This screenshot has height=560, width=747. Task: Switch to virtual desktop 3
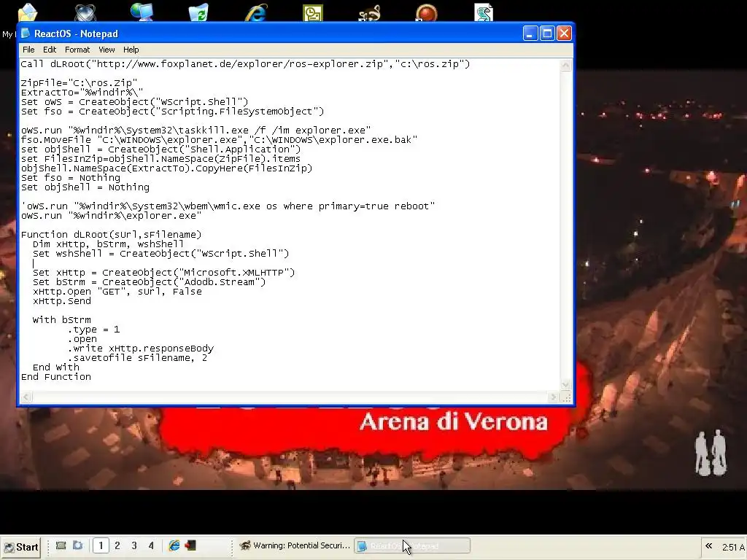click(x=134, y=545)
